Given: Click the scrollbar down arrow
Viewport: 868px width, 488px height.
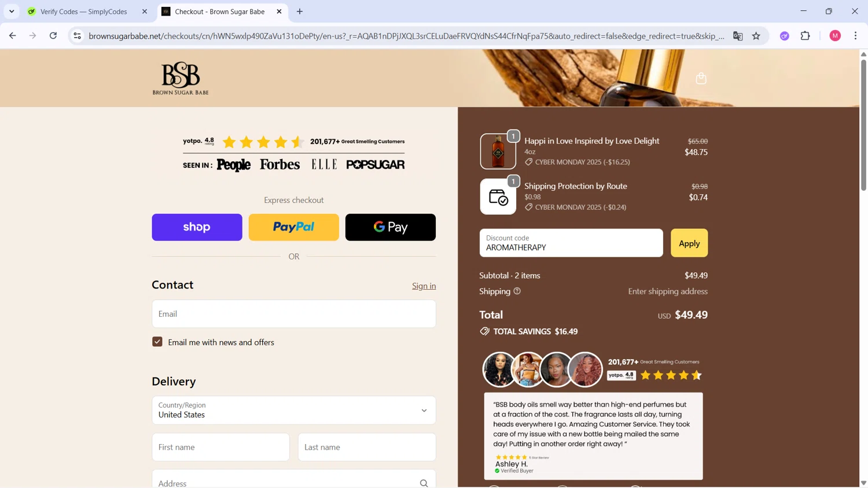Looking at the screenshot, I should tap(863, 483).
